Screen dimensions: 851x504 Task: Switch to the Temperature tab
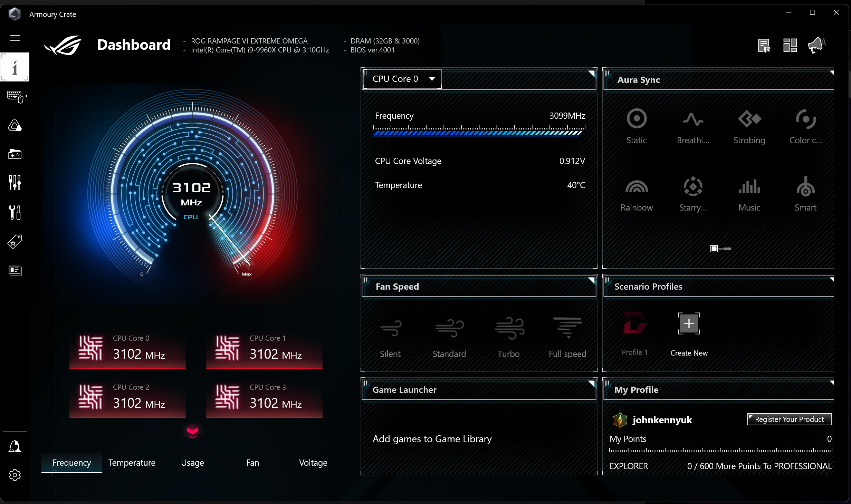coord(132,463)
